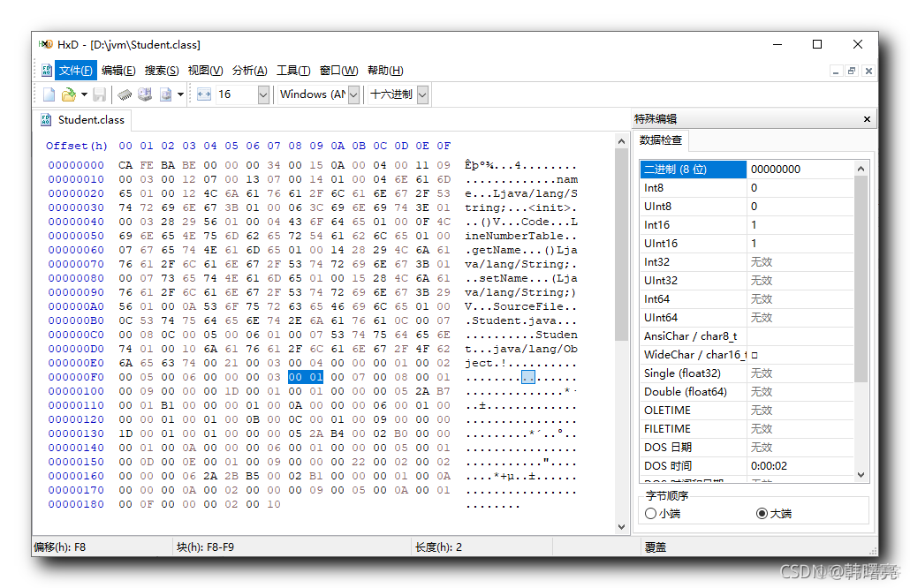This screenshot has width=910, height=588.
Task: Click the AnsiChar / char8_t row
Action: point(747,336)
